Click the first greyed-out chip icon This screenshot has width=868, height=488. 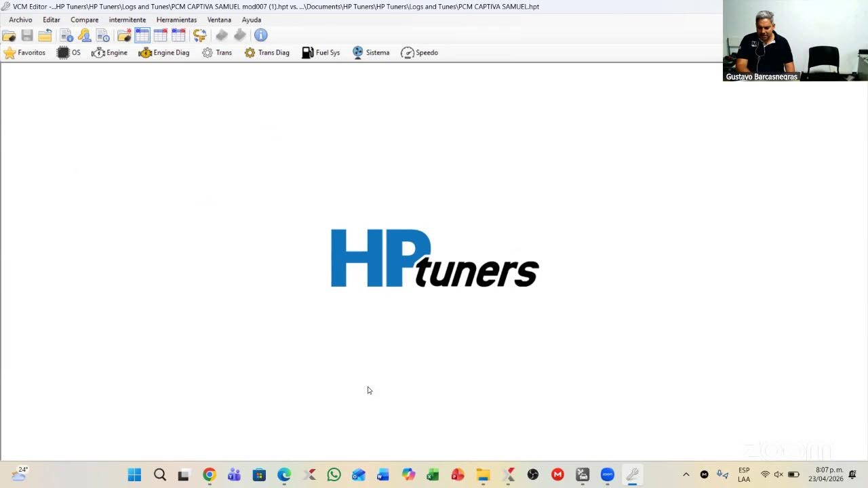pyautogui.click(x=222, y=35)
